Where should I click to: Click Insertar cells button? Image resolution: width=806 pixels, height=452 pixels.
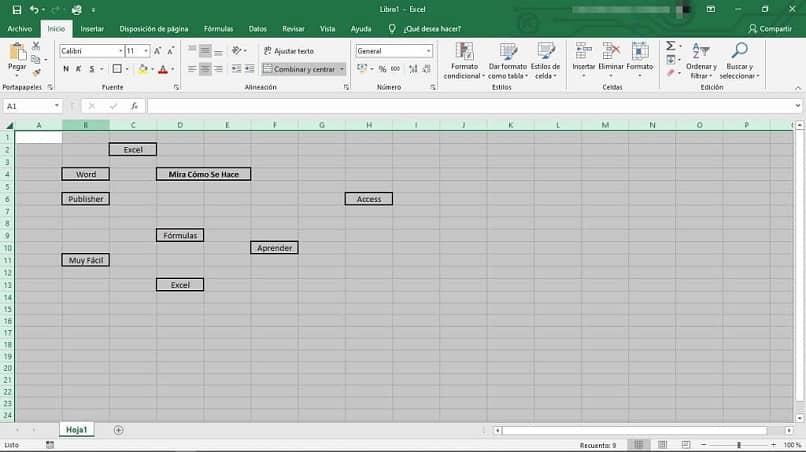(583, 61)
